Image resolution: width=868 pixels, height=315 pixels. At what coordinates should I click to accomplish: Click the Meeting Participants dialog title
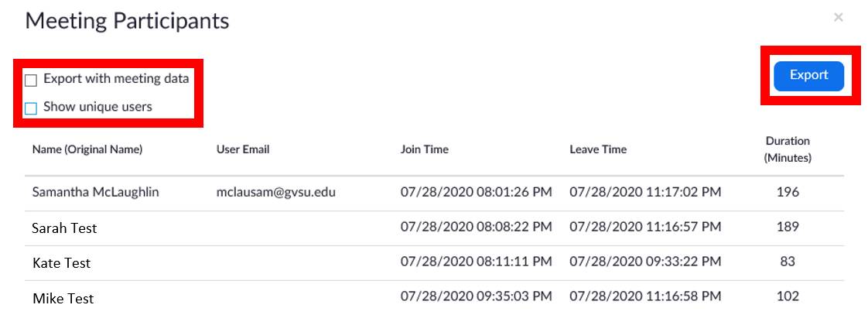127,21
